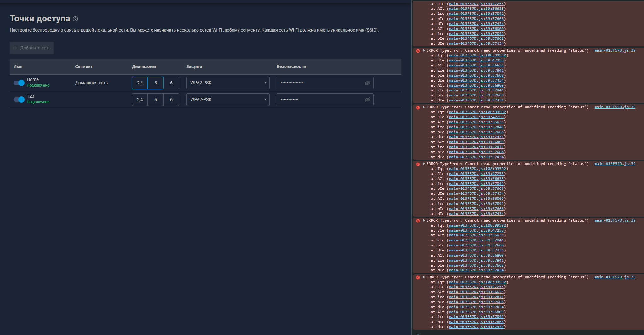
Task: Open WPA2-PSK dropdown for 123 network
Action: point(227,100)
